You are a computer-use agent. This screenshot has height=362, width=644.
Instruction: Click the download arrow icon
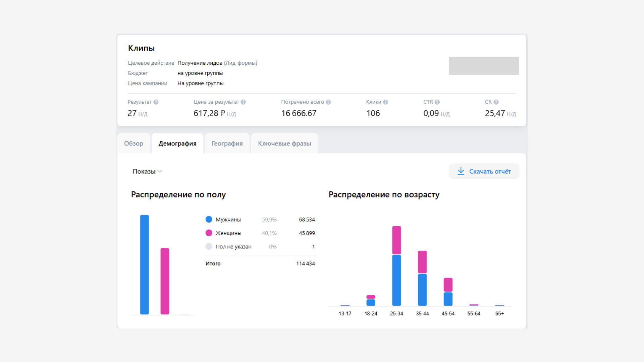click(461, 171)
